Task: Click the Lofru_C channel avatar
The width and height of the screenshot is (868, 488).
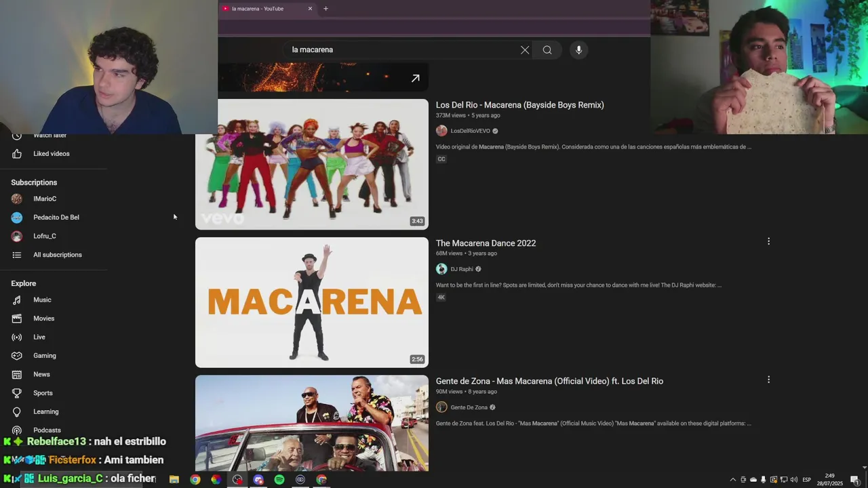Action: tap(17, 236)
